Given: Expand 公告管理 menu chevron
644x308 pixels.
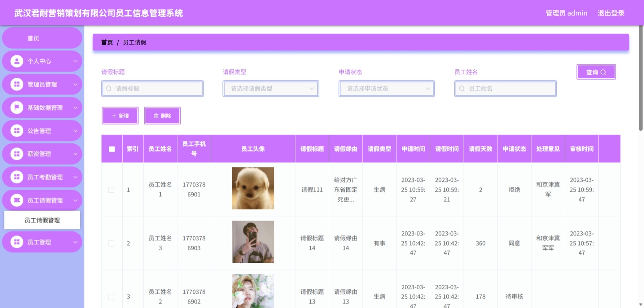Looking at the screenshot, I should coord(75,131).
